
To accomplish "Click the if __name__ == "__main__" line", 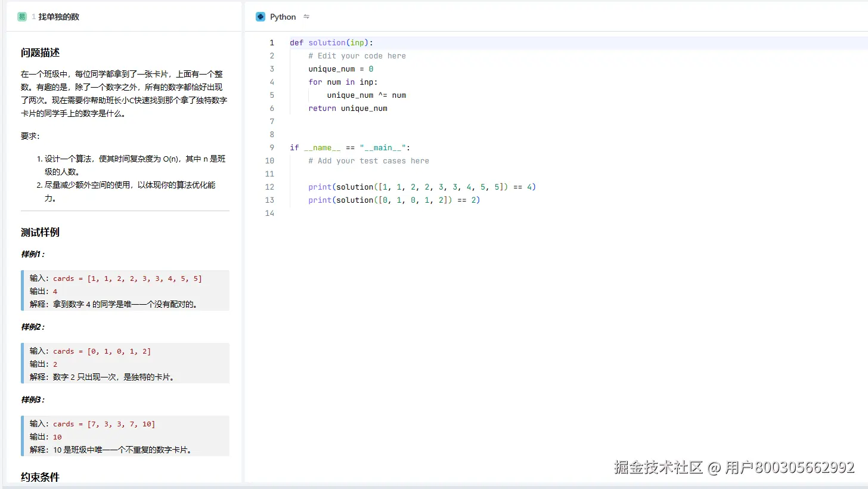I will [350, 148].
